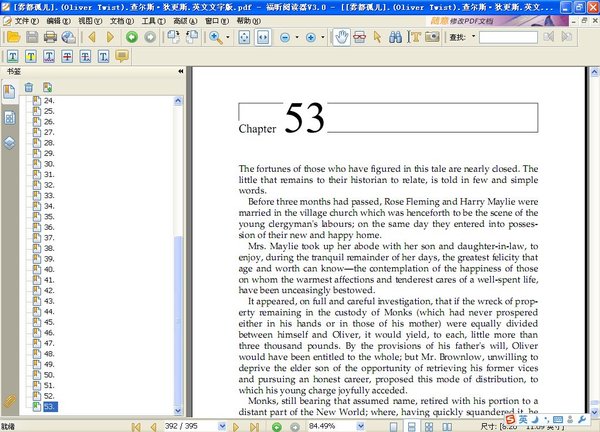Select the text selection tool
Image resolution: width=600 pixels, height=432 pixels.
(x=415, y=37)
